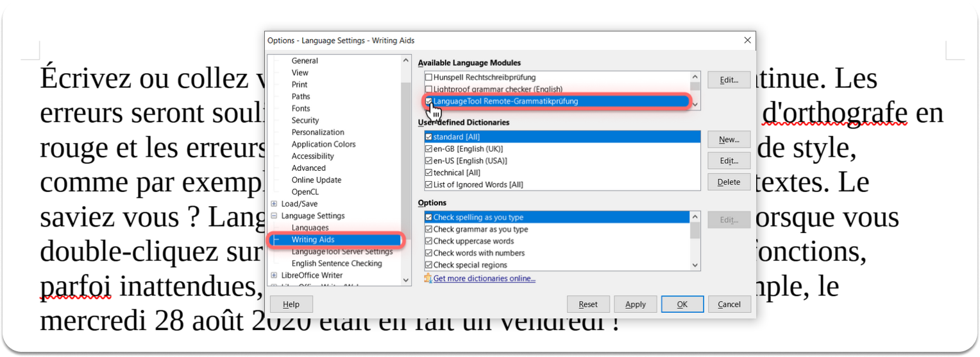980x357 pixels.
Task: Open the Personalization settings page
Action: [318, 132]
